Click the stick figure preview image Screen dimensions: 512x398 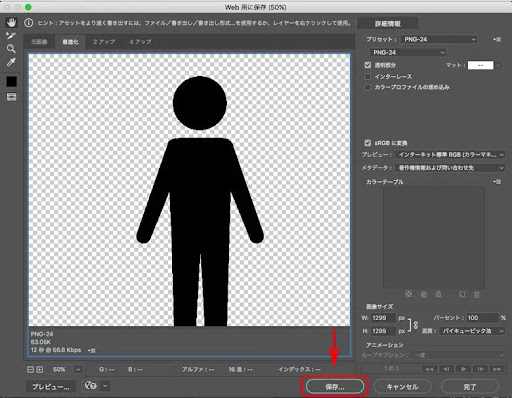point(200,201)
